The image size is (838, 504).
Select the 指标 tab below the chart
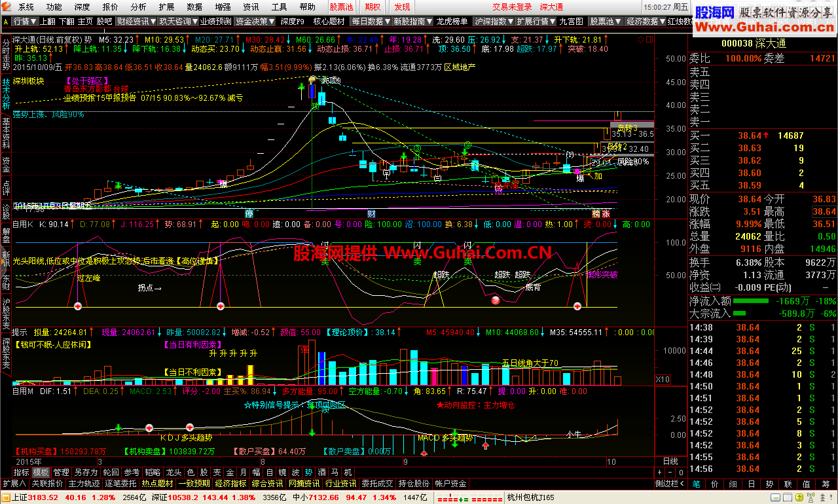(22, 472)
